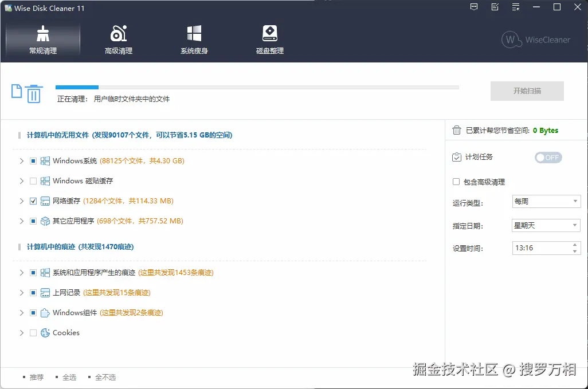
Task: Click the 计算机中的无用文件 section header
Action: (130, 135)
